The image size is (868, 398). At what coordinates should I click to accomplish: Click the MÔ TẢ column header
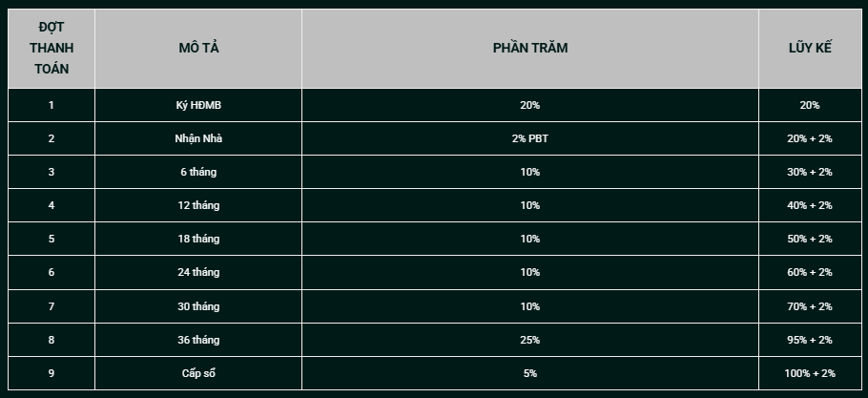[197, 49]
